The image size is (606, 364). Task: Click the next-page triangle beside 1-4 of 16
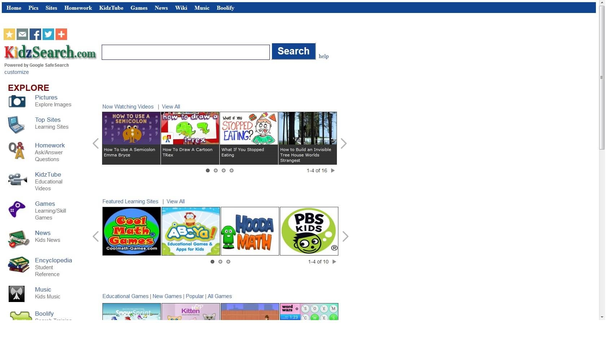(333, 170)
